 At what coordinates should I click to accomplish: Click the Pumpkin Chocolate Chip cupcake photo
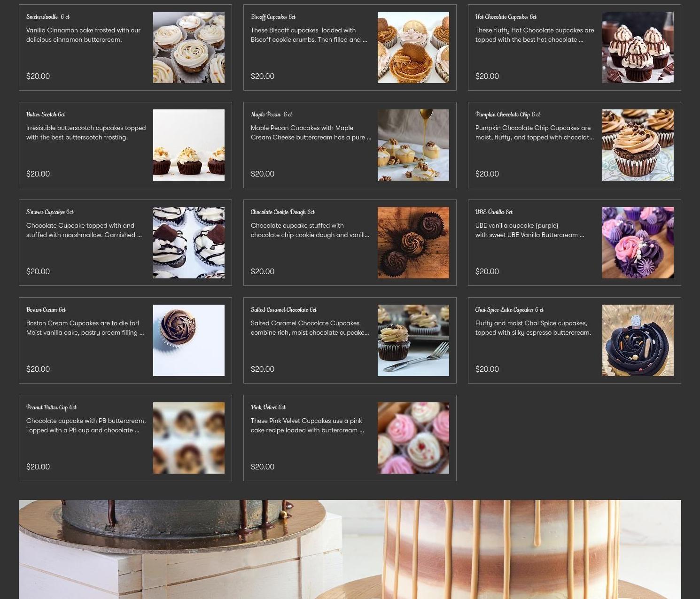638,145
